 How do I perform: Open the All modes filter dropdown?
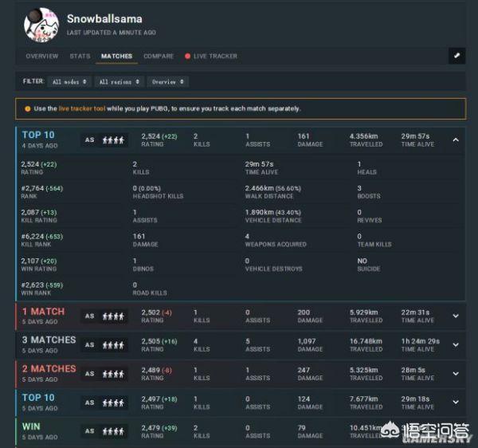click(x=69, y=82)
